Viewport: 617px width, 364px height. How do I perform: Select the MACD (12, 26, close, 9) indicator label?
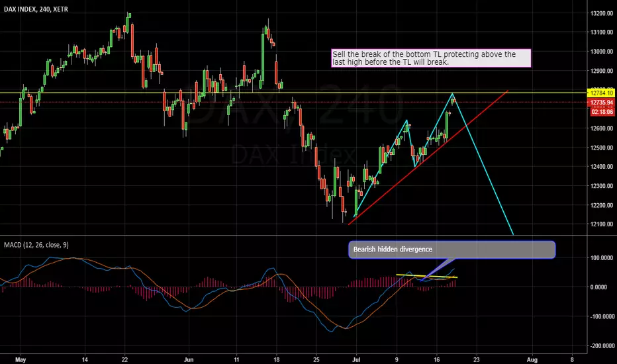pyautogui.click(x=36, y=245)
